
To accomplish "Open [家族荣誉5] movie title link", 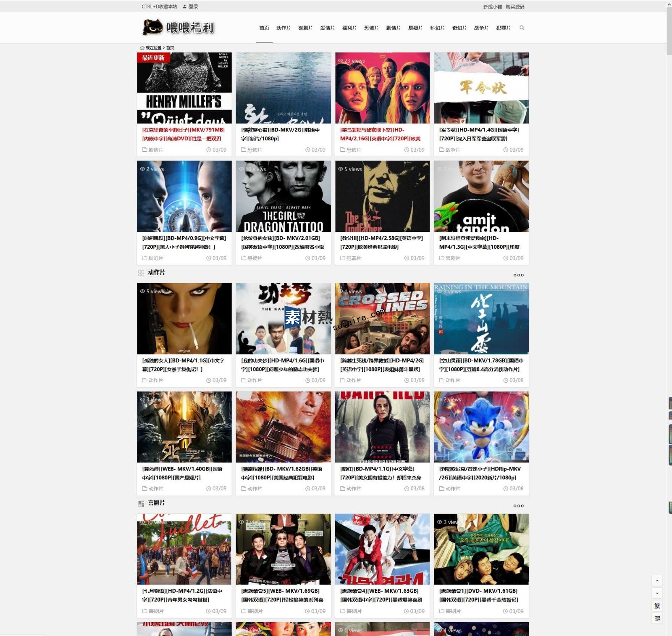I will pos(282,595).
